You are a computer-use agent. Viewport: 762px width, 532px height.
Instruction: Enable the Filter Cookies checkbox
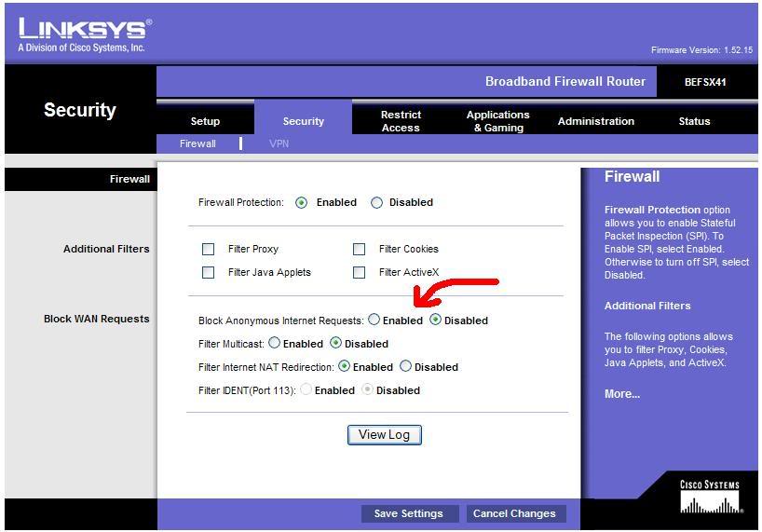[x=359, y=250]
